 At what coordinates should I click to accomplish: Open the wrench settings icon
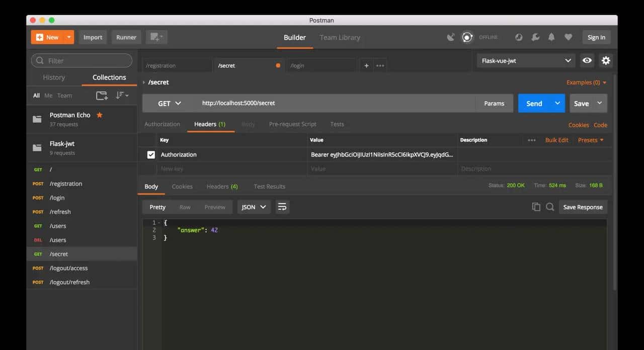(x=535, y=37)
